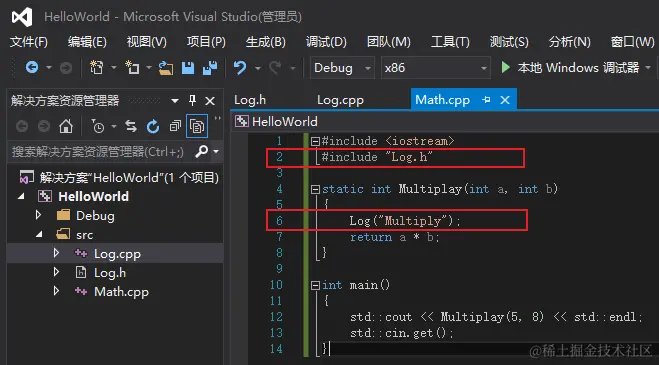659x365 pixels.
Task: Pin the Solution Explorer panel
Action: pos(192,101)
